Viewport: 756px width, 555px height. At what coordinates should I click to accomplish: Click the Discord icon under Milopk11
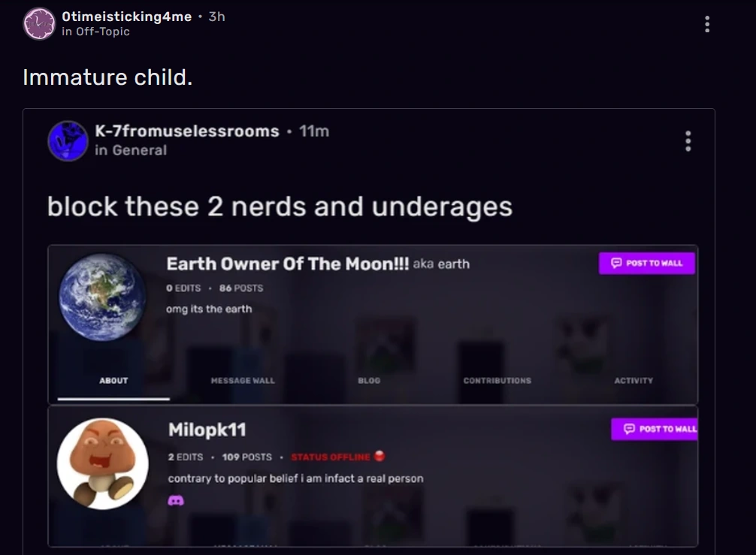176,501
